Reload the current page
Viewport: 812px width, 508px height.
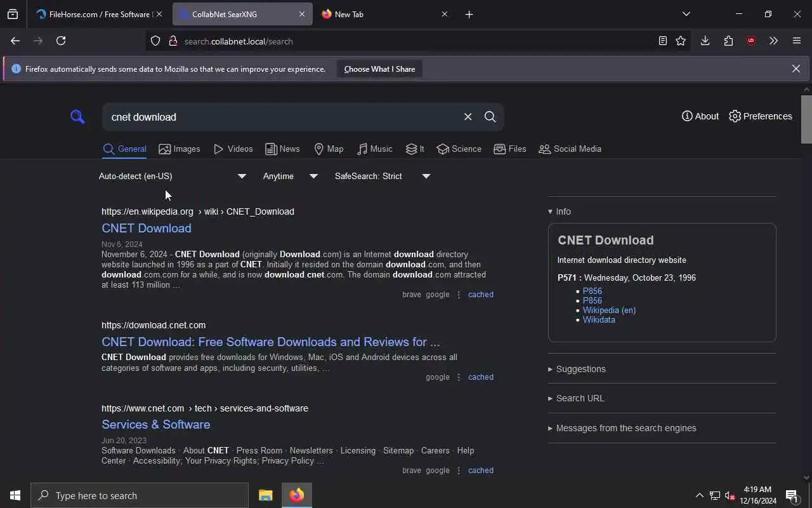[61, 41]
